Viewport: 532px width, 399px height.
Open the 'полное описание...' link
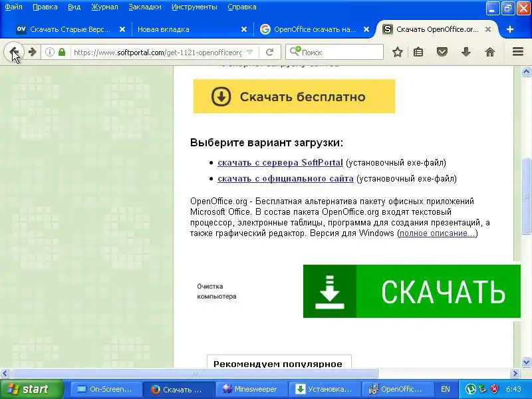[438, 233]
